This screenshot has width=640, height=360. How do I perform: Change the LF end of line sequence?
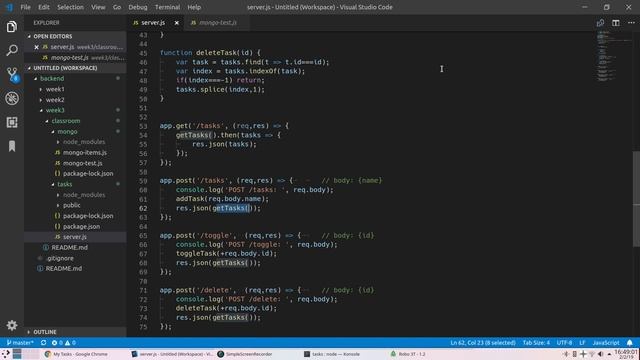click(x=582, y=343)
